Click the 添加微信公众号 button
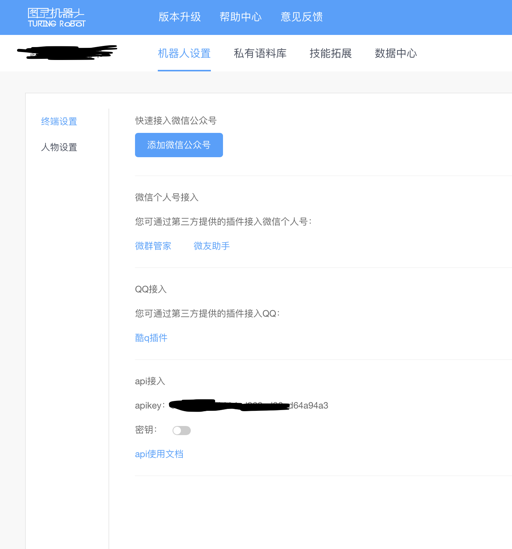The height and width of the screenshot is (549, 512). coord(179,145)
